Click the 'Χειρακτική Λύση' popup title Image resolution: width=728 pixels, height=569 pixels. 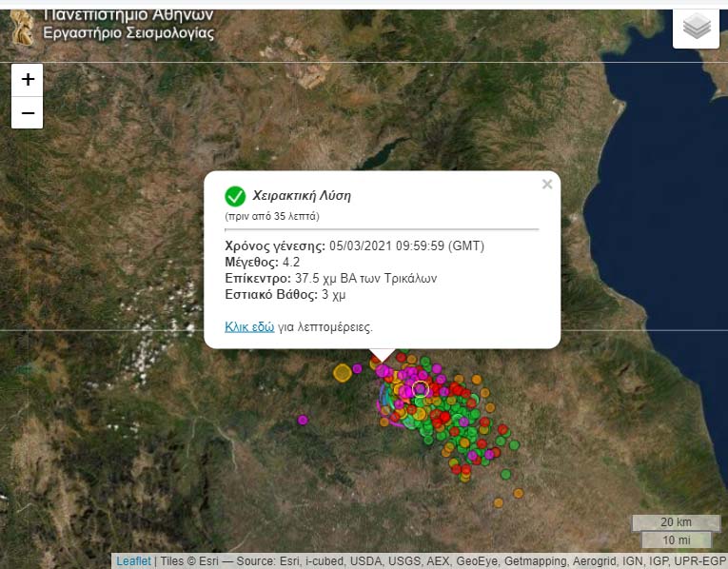click(x=301, y=196)
